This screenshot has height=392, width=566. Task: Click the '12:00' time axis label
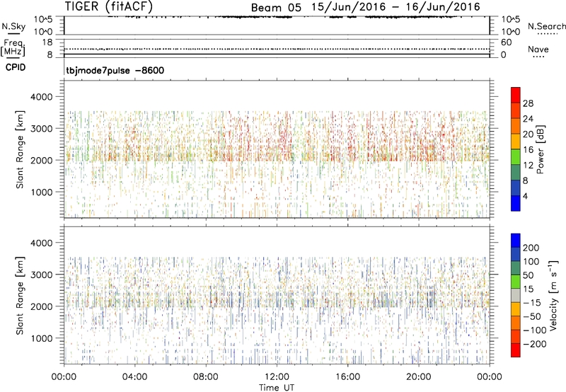pos(277,377)
